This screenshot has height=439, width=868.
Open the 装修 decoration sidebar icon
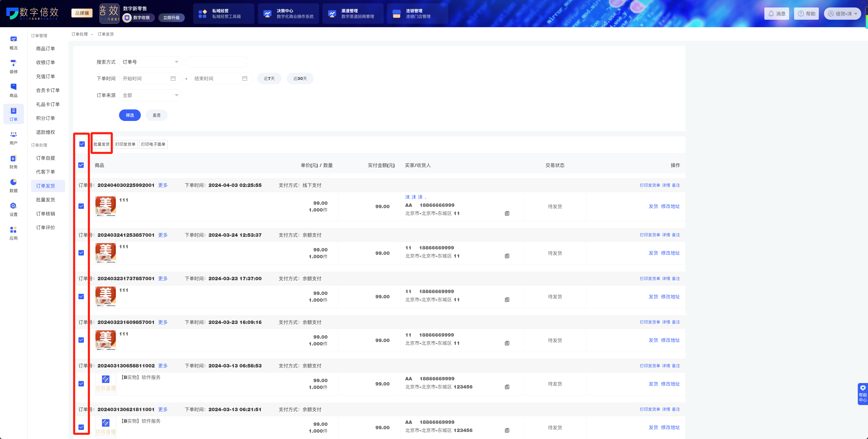pos(13,67)
